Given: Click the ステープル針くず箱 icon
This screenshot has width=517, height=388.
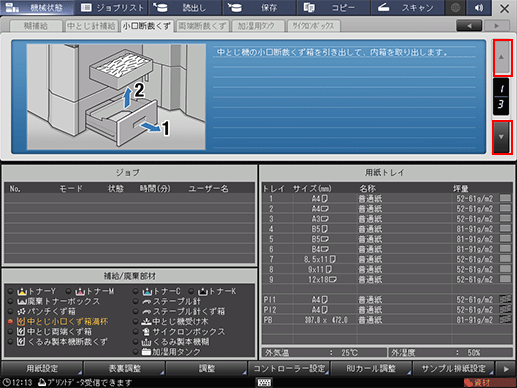Looking at the screenshot, I should tap(147, 312).
